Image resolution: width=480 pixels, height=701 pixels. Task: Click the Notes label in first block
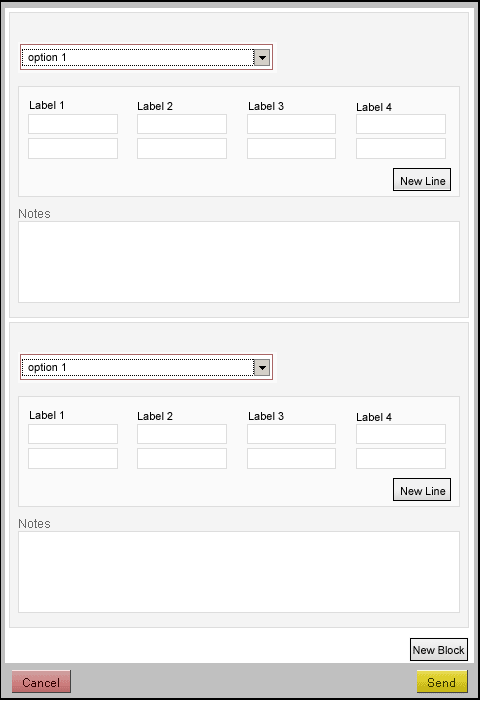34,214
